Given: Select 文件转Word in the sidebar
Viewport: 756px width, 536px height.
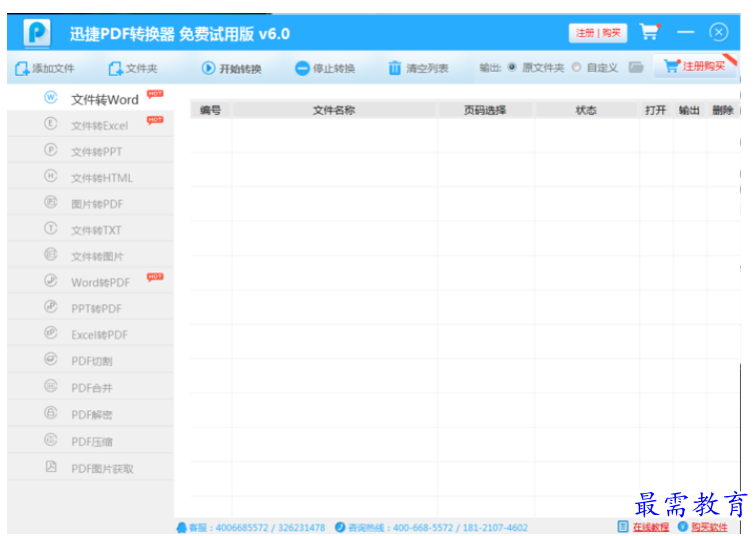Looking at the screenshot, I should (x=91, y=99).
